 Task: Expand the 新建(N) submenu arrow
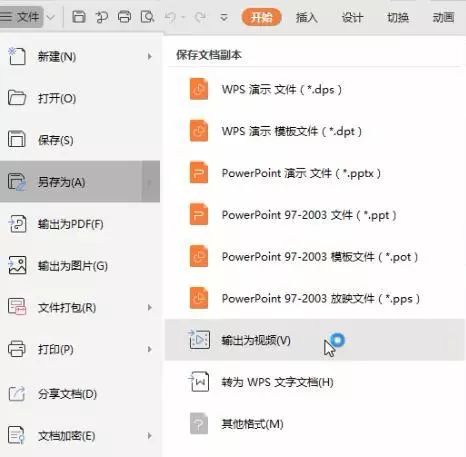[x=150, y=57]
